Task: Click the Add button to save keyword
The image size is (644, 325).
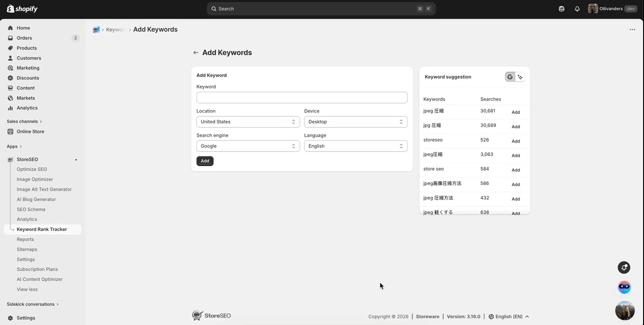Action: 205,160
